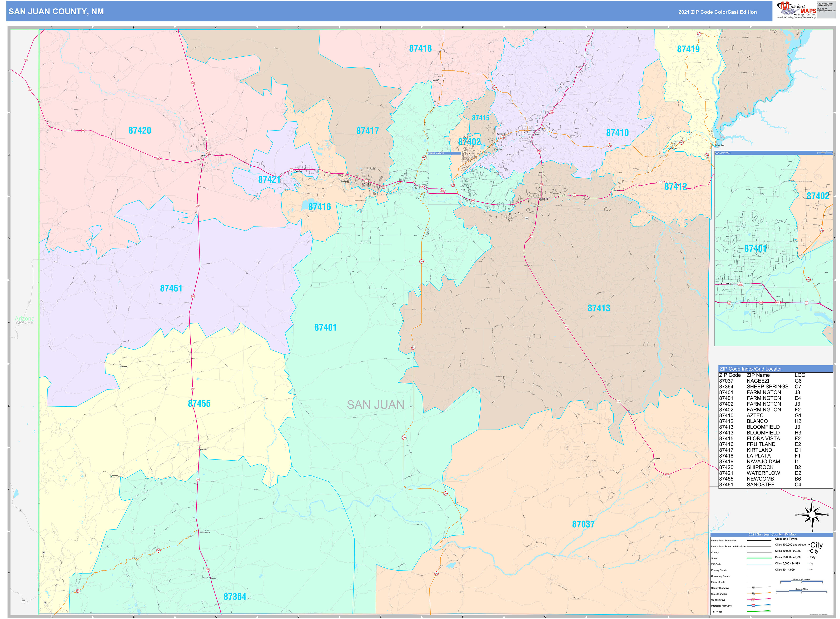Click the State Highways route marker icon
Image resolution: width=840 pixels, height=619 pixels.
pos(753,594)
